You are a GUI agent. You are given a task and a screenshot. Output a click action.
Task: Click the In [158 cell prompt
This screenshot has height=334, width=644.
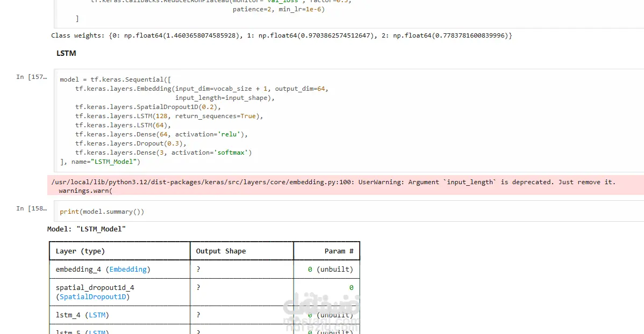pos(32,208)
